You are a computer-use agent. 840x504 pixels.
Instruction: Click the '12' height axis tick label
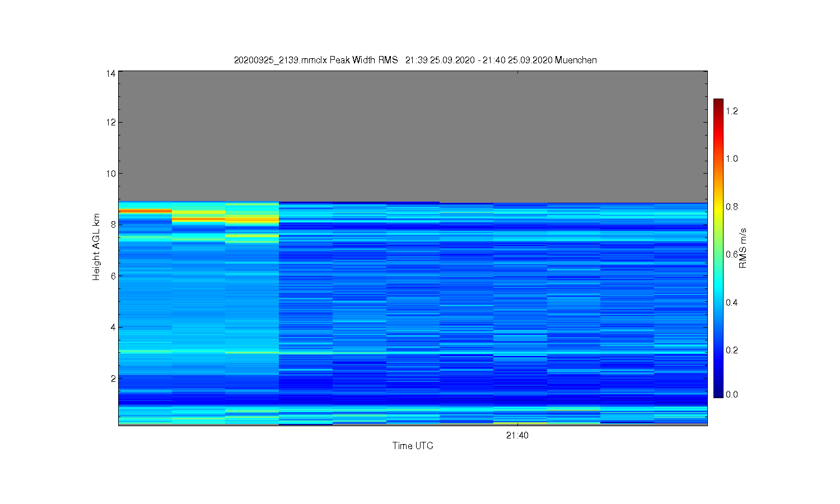(x=111, y=122)
